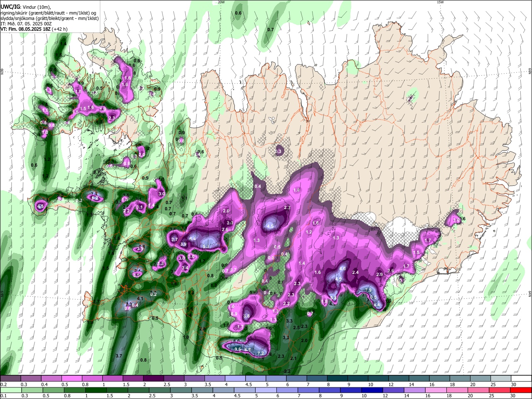Viewport: 532px width, 399px height.
Task: Click the 9.6 precipitation value on the map
Action: pyautogui.click(x=238, y=349)
